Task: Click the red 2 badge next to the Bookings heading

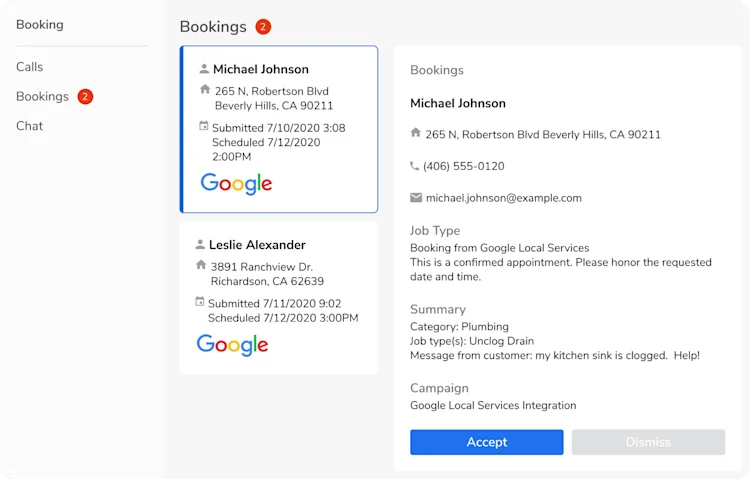Action: (x=263, y=27)
